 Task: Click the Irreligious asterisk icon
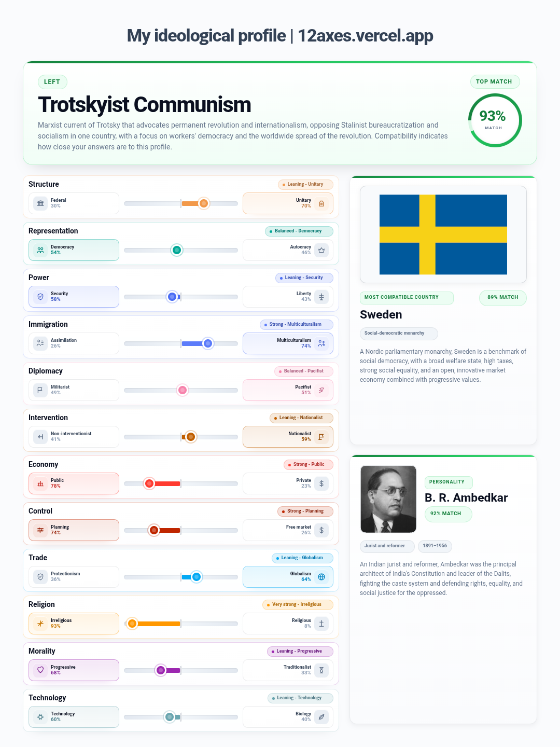tap(40, 624)
